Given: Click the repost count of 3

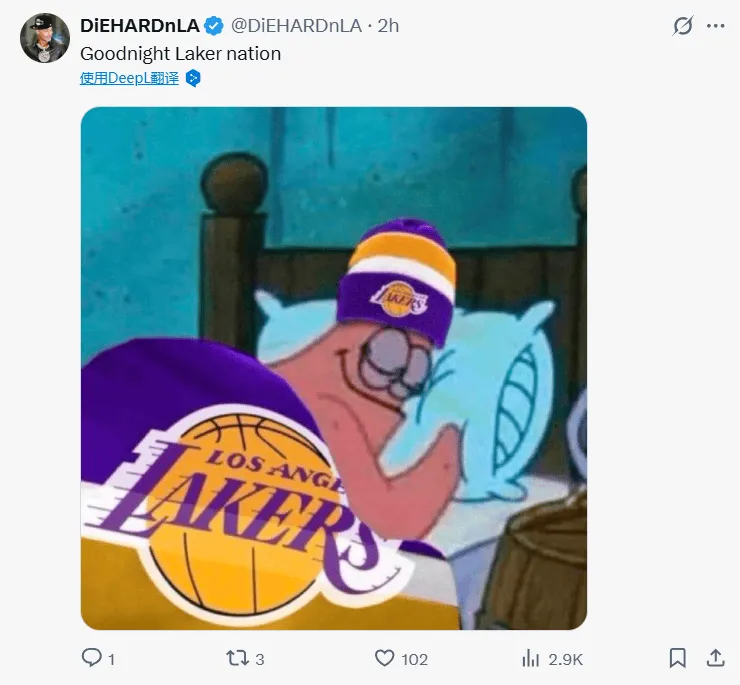Looking at the screenshot, I should 260,659.
